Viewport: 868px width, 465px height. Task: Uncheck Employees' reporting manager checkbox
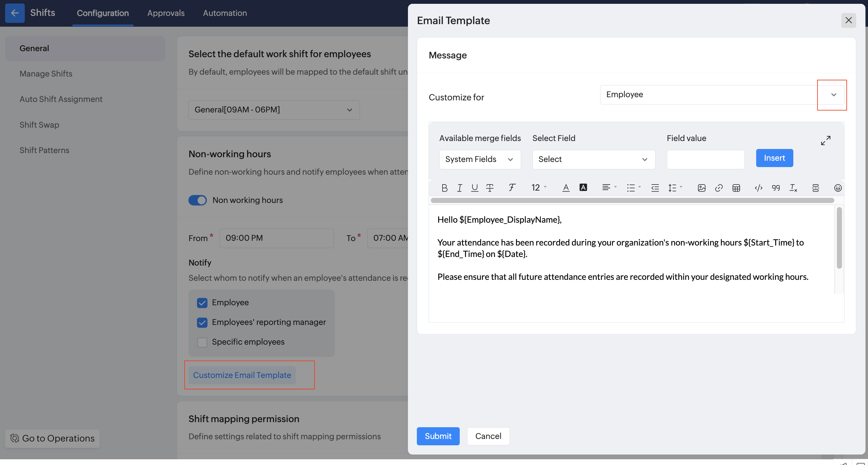pos(202,322)
